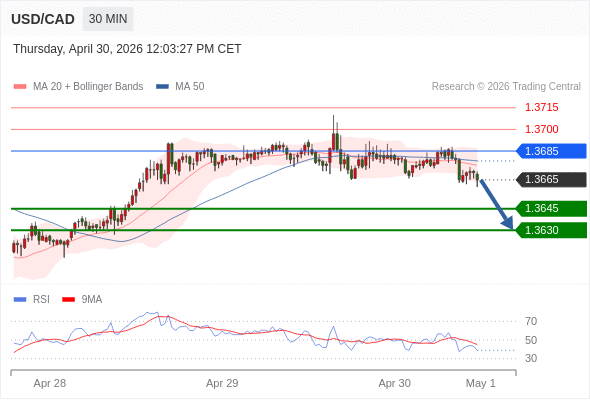
Task: Select the MA 50 legend label
Action: [x=190, y=87]
